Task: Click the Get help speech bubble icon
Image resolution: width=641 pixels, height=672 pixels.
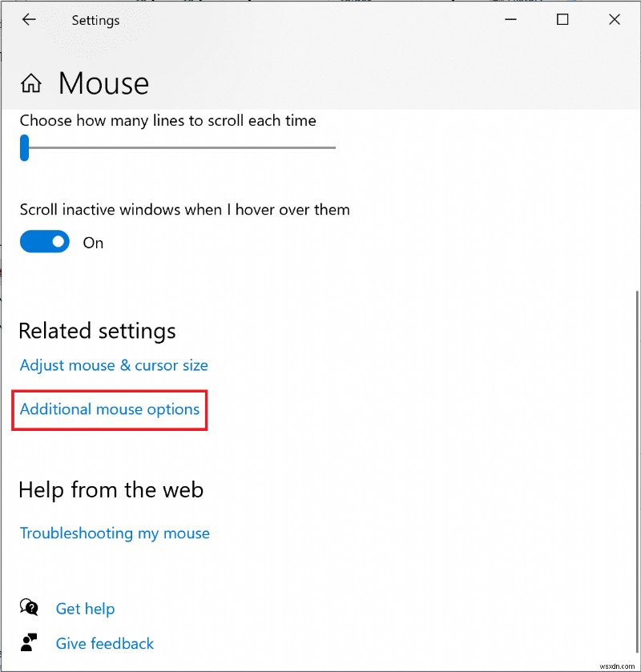Action: click(x=30, y=608)
